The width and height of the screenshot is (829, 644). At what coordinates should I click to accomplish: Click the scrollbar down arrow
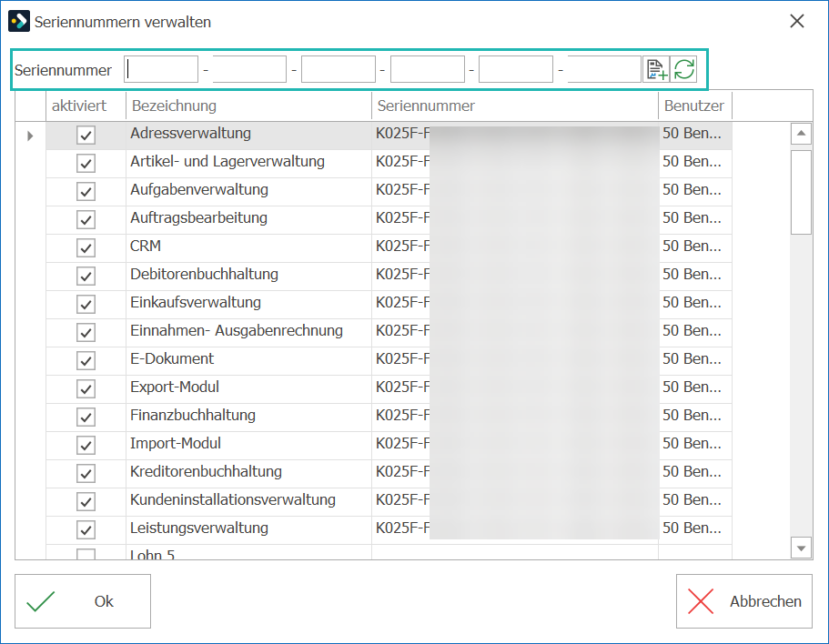(x=801, y=548)
